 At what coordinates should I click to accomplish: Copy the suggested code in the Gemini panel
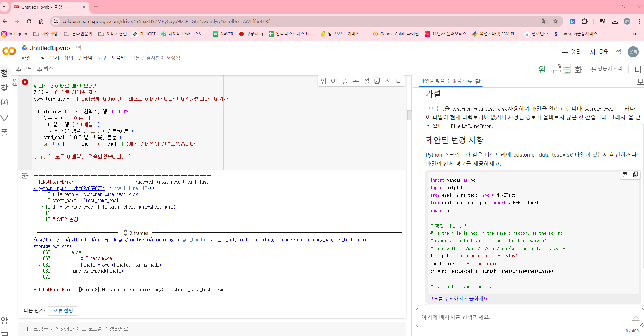636,174
